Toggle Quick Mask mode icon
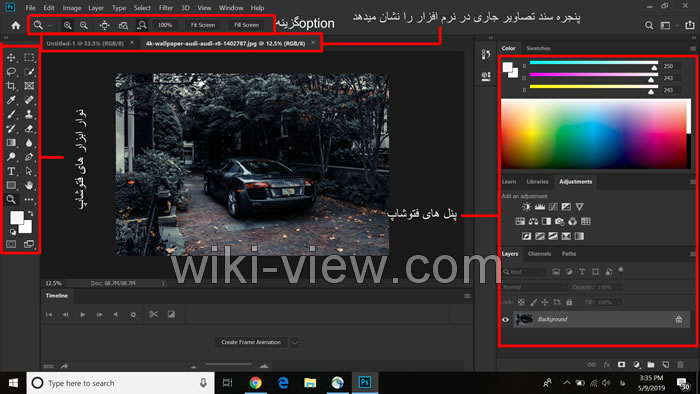This screenshot has height=394, width=700. (11, 244)
